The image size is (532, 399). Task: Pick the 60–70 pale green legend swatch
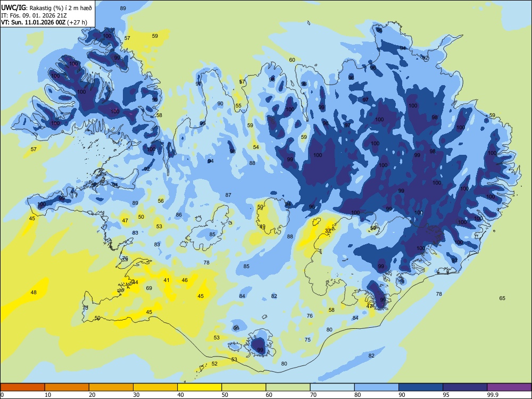click(288, 387)
